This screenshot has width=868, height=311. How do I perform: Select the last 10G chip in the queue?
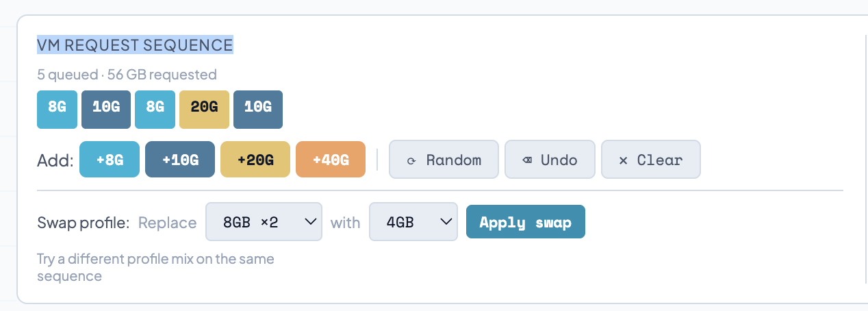click(257, 107)
